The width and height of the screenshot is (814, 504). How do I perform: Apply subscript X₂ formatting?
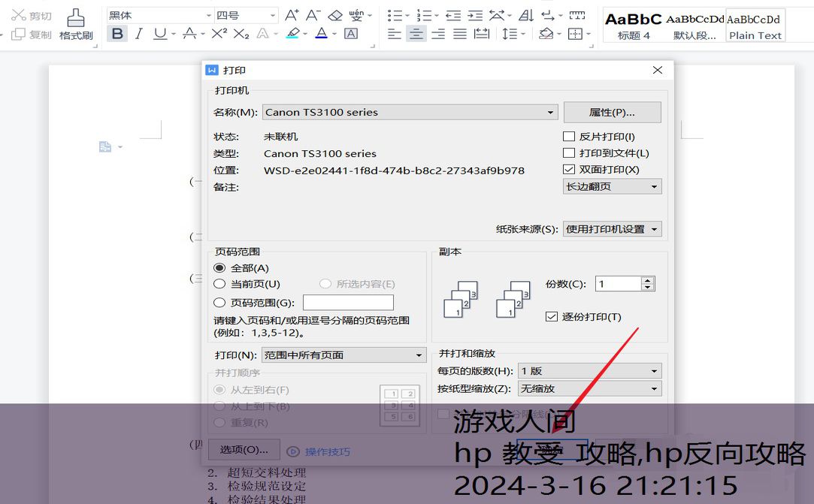pos(241,34)
